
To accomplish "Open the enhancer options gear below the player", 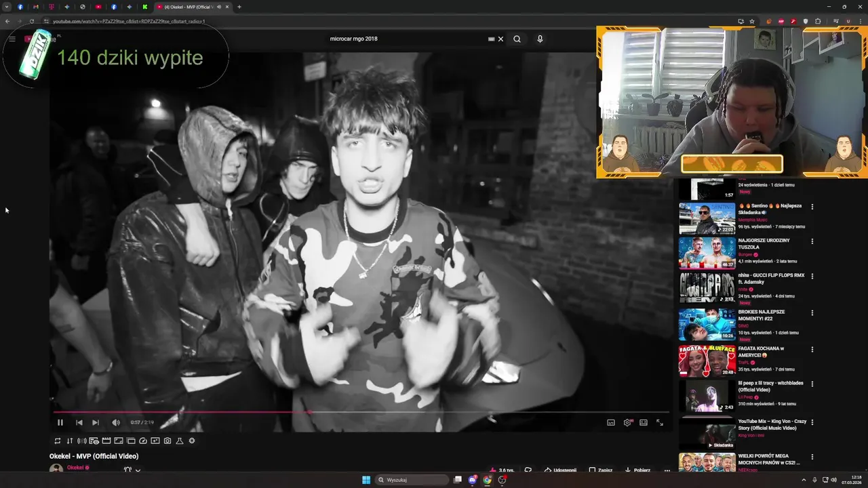I will (x=192, y=441).
